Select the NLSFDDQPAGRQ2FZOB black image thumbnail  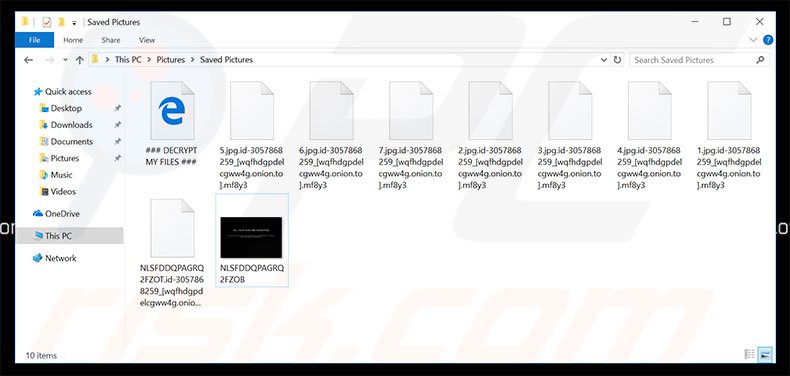pos(251,237)
